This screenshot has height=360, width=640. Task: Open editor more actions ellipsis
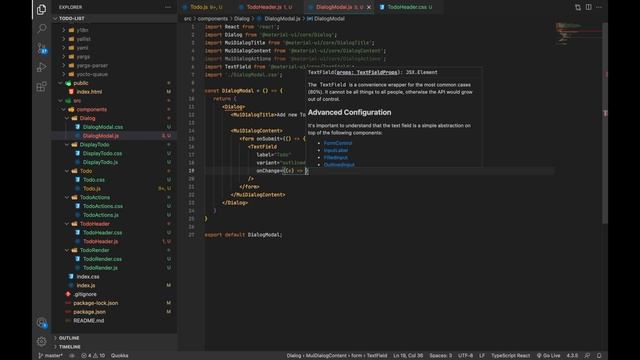[x=599, y=7]
